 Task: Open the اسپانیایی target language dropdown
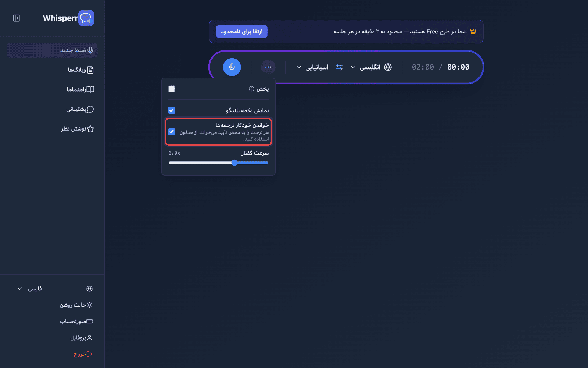[312, 67]
